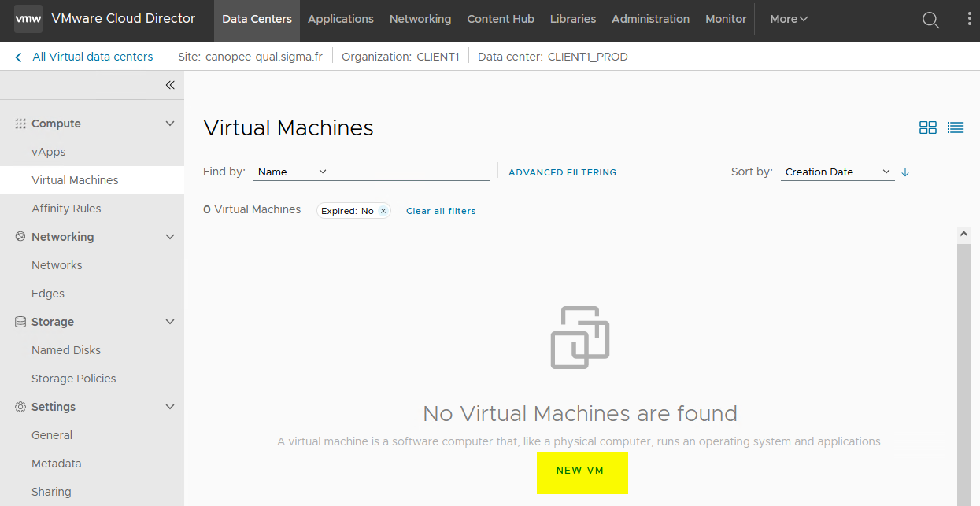
Task: Click the Networking section globe icon
Action: click(x=21, y=237)
